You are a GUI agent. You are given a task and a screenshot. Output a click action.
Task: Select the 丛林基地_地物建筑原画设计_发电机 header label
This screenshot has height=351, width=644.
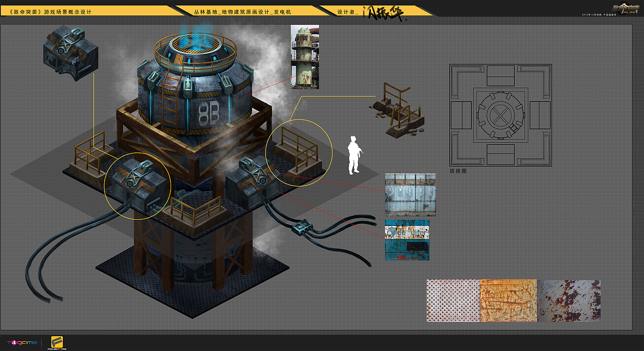pyautogui.click(x=242, y=11)
